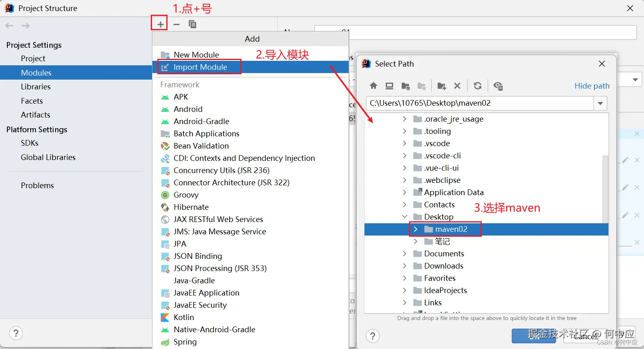Image resolution: width=644 pixels, height=349 pixels.
Task: Expand the maven02 folder
Action: pos(416,229)
